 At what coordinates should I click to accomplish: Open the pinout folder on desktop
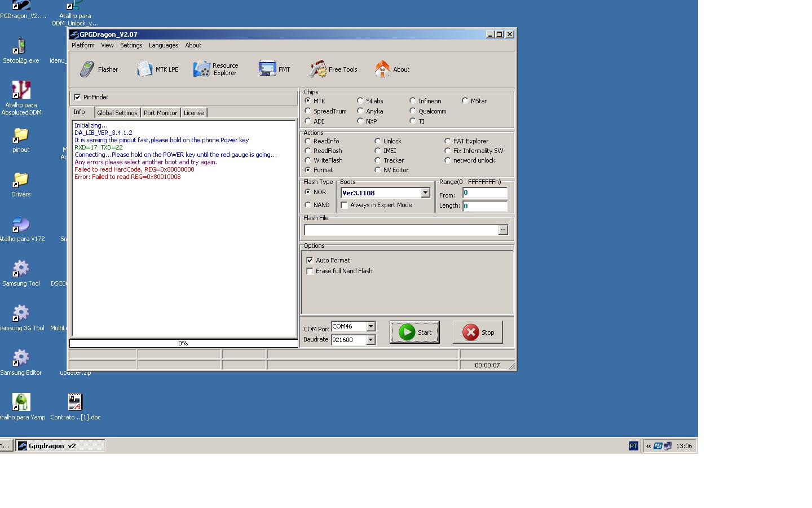(21, 140)
